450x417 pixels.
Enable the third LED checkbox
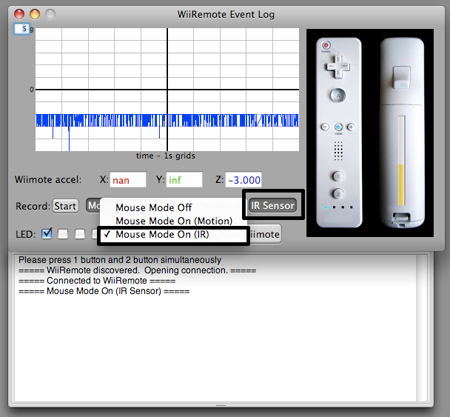(x=80, y=234)
